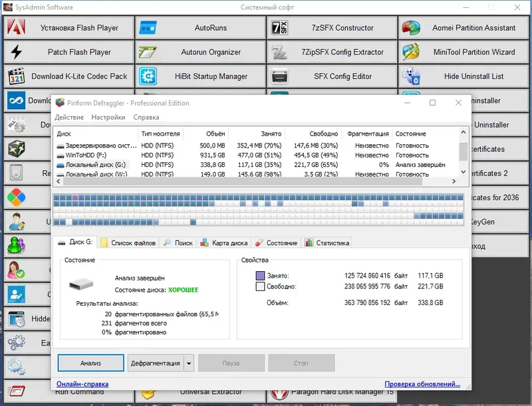Click the Defraggler title bar logo icon

click(x=60, y=103)
